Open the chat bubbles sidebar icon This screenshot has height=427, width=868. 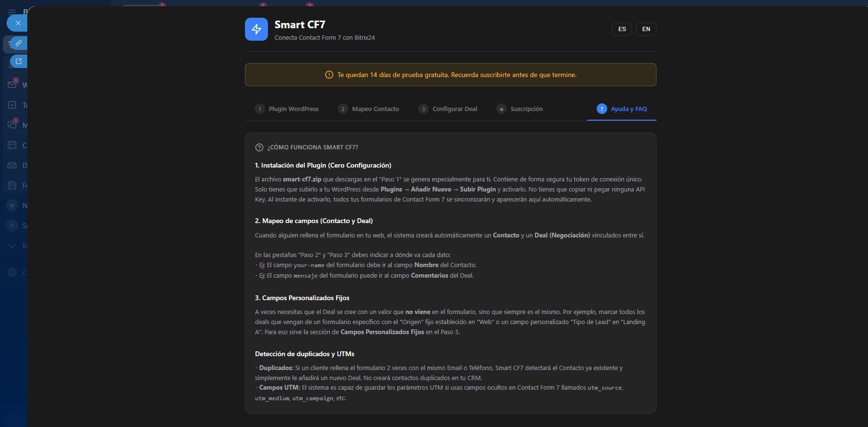[12, 125]
